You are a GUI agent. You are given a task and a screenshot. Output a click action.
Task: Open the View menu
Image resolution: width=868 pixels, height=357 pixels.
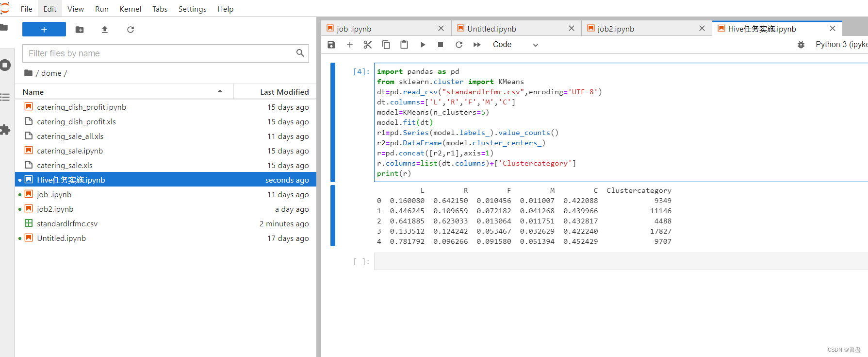click(x=76, y=9)
